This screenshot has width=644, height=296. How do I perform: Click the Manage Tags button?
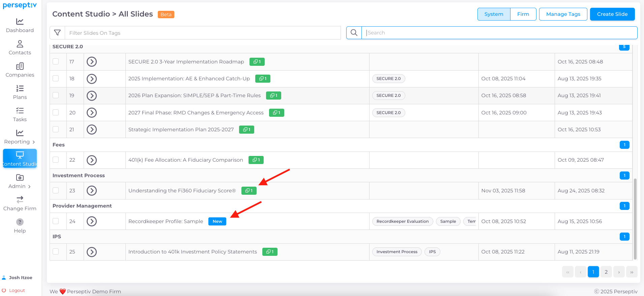(563, 14)
